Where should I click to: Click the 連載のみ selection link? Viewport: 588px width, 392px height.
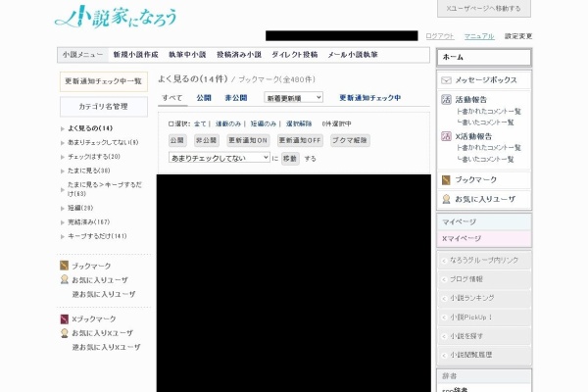tap(228, 123)
